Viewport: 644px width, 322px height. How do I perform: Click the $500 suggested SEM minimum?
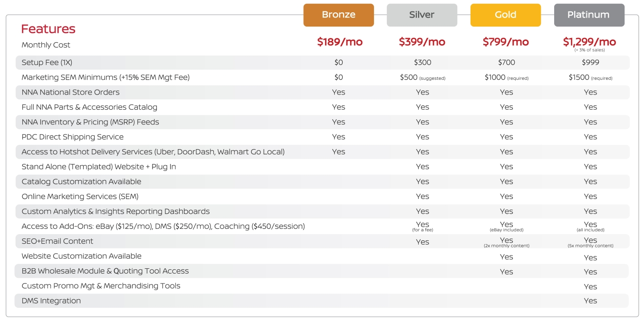[x=422, y=77]
